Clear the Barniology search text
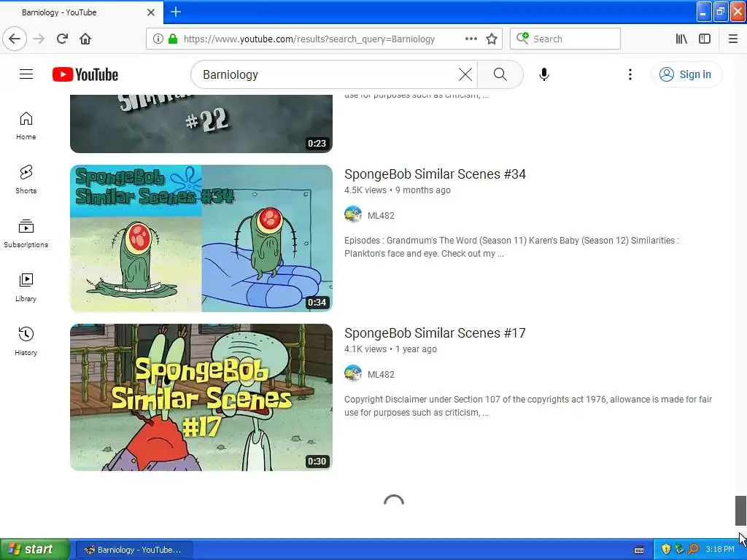This screenshot has width=747, height=560. click(x=465, y=74)
